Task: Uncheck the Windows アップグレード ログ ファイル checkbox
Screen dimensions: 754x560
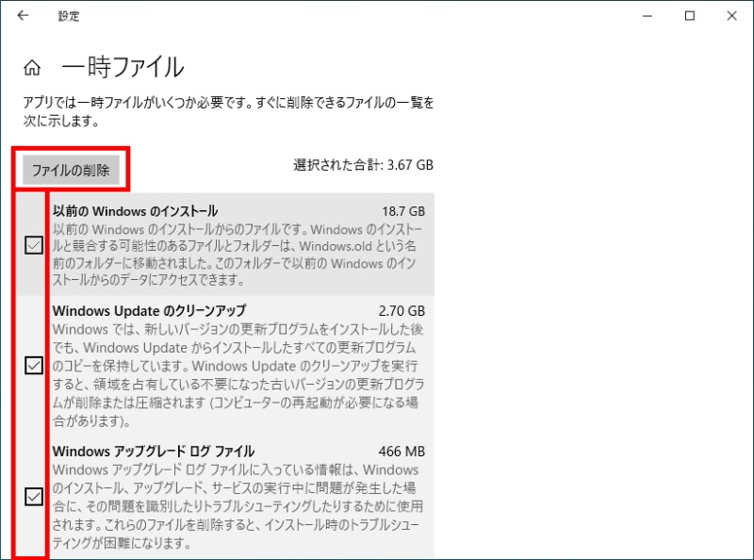Action: pyautogui.click(x=34, y=496)
